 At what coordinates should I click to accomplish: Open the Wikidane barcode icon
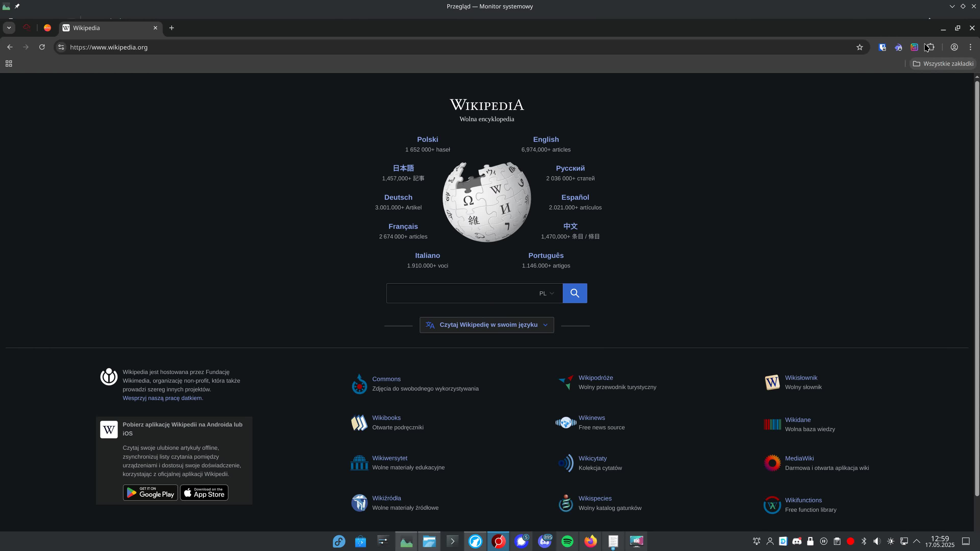pyautogui.click(x=772, y=424)
